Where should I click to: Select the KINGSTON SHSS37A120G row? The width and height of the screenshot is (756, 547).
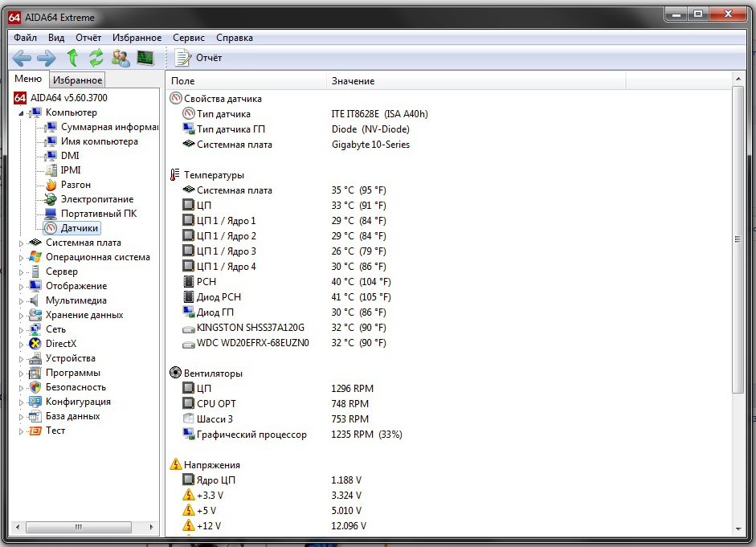[x=284, y=328]
